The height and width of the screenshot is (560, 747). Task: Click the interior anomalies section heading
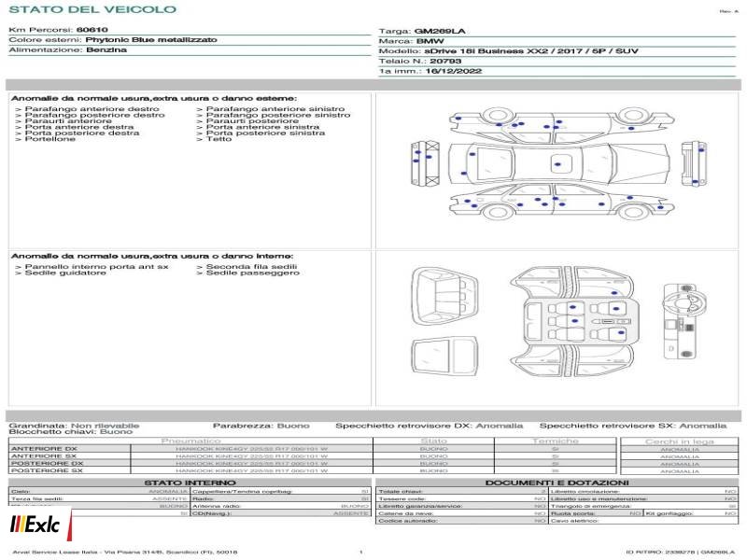click(x=152, y=256)
